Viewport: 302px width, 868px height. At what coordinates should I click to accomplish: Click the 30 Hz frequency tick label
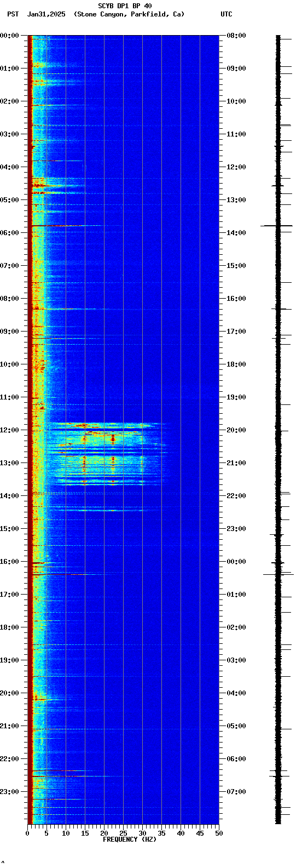point(142,833)
